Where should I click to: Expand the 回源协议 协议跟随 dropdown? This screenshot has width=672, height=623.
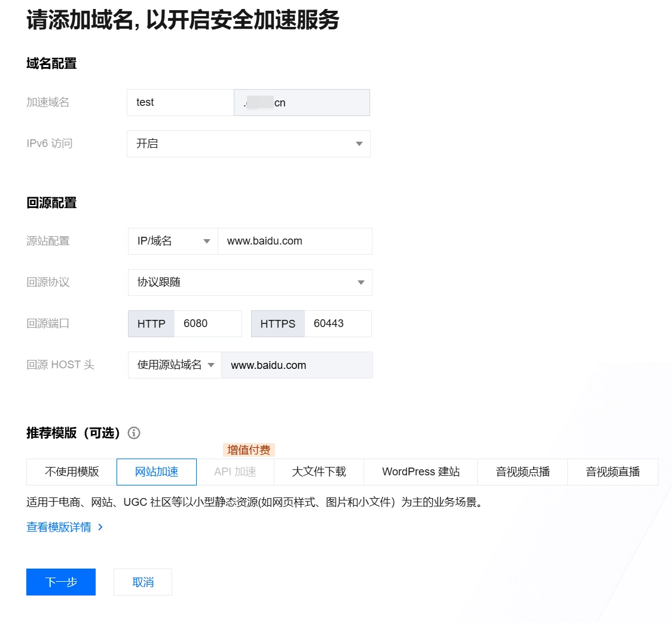[x=250, y=282]
